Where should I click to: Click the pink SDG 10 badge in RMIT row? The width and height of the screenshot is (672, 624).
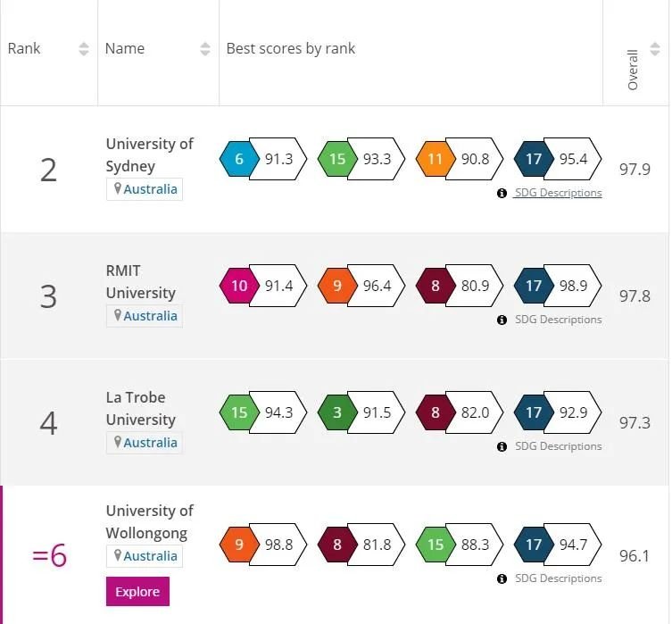click(239, 286)
